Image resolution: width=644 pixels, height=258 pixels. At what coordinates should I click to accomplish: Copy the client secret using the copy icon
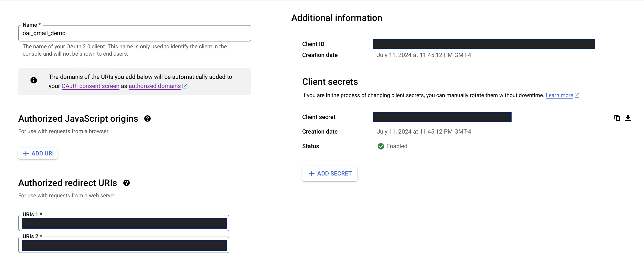617,118
